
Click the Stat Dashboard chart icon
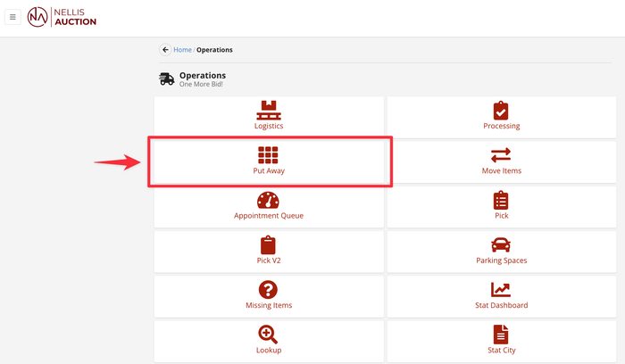pos(501,290)
